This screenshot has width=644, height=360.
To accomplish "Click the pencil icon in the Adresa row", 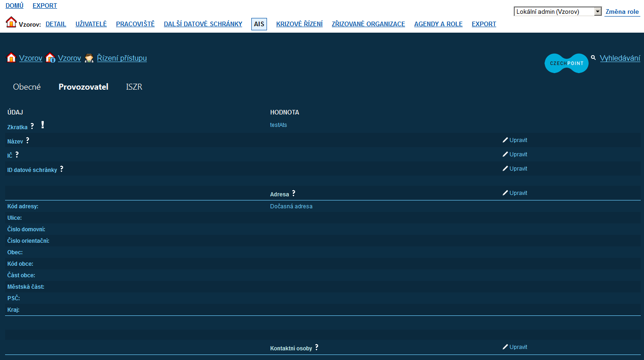I will pos(505,193).
